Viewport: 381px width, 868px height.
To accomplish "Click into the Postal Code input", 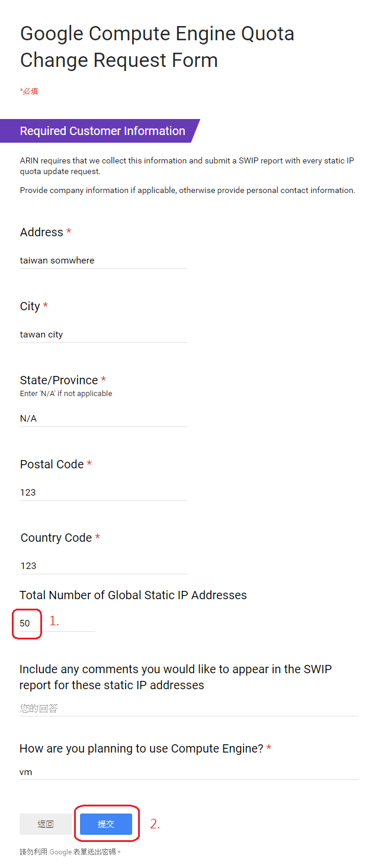I will (x=103, y=493).
